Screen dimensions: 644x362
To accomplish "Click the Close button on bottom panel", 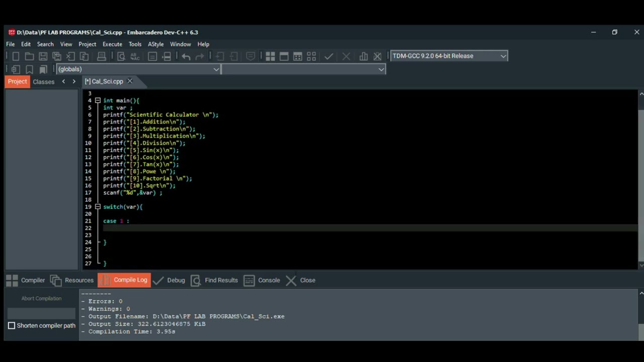I will click(300, 281).
